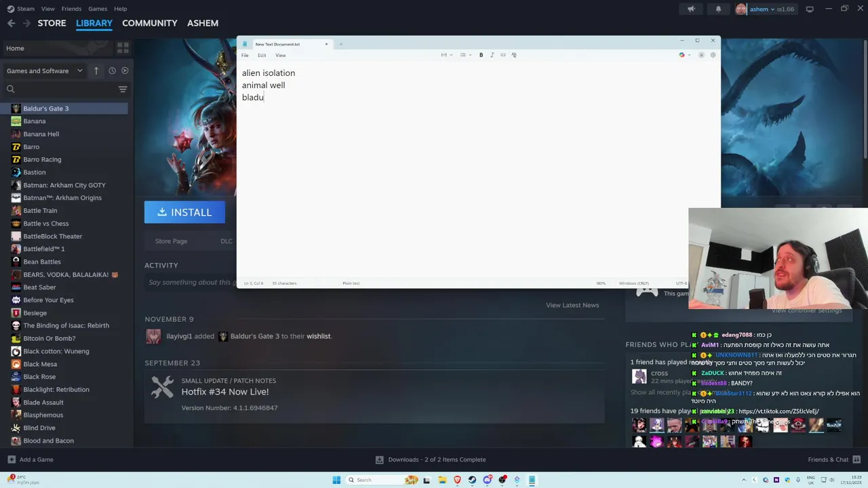Open the Friends menu in Steam
The image size is (868, 488).
[x=71, y=9]
